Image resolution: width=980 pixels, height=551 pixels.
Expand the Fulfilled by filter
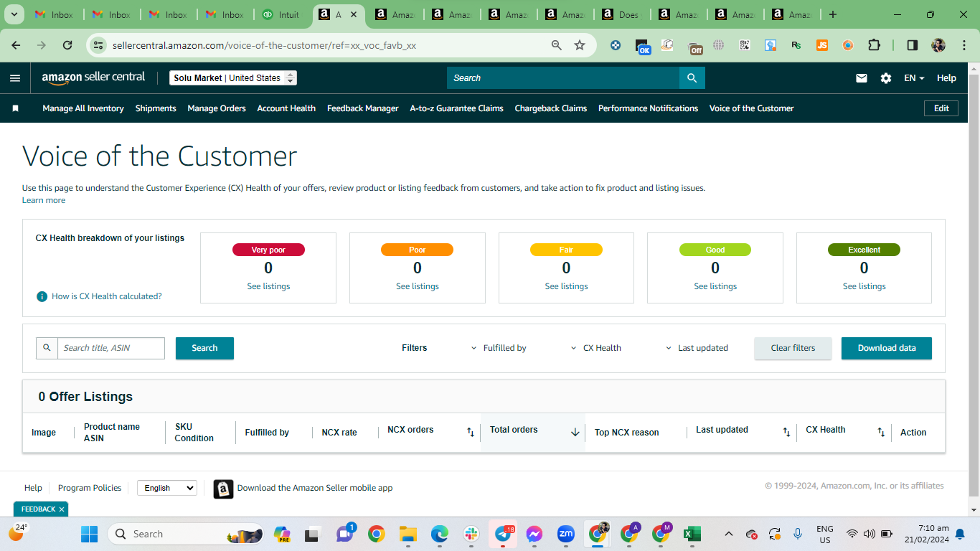[499, 348]
